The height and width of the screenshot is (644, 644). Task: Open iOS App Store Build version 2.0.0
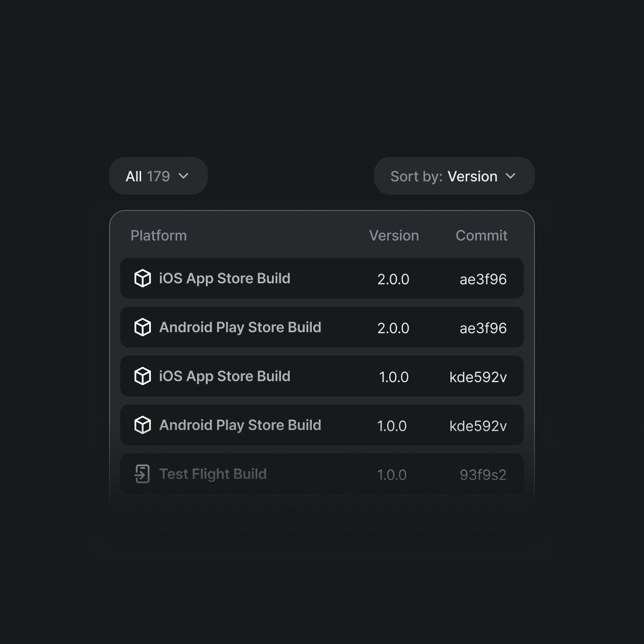(x=322, y=278)
